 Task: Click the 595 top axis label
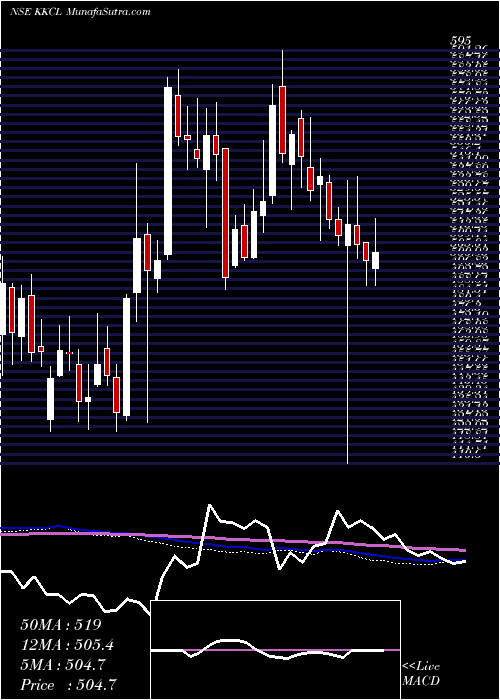pyautogui.click(x=462, y=41)
